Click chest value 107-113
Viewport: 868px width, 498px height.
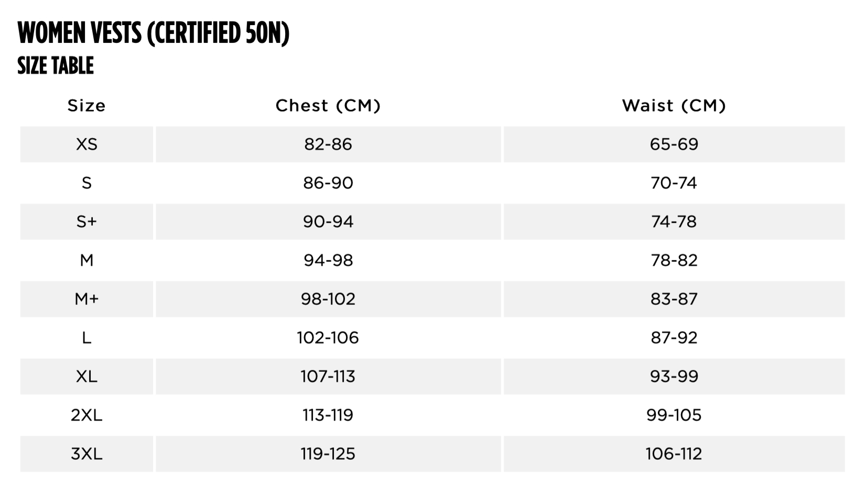(328, 377)
